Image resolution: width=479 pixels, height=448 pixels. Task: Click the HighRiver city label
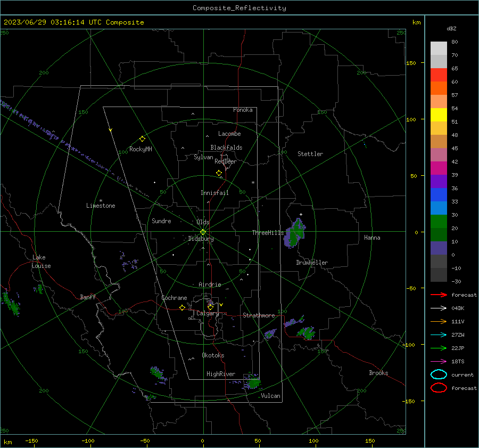tap(221, 374)
